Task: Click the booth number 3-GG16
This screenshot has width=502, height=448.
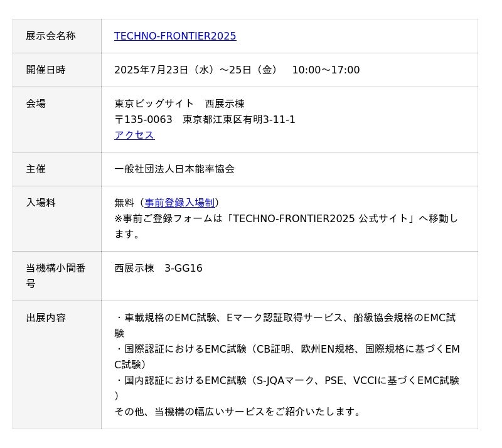Action: [x=183, y=269]
